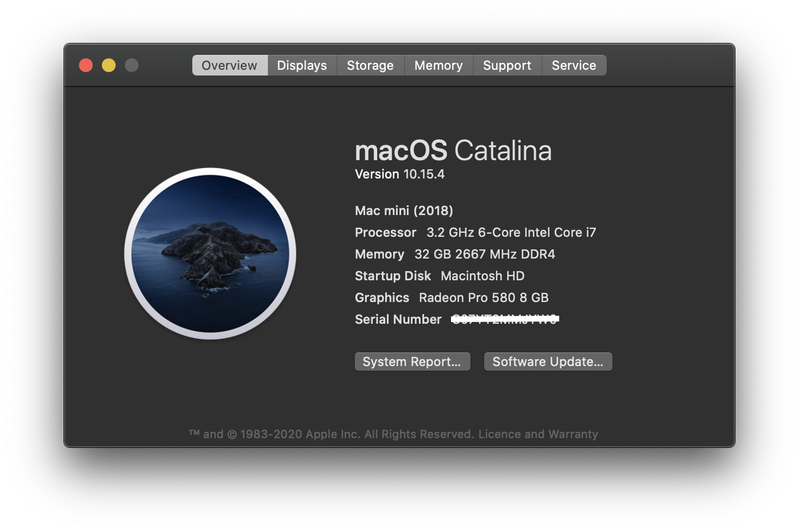This screenshot has width=799, height=532.
Task: Click the macOS Catalina island icon
Action: [x=210, y=253]
